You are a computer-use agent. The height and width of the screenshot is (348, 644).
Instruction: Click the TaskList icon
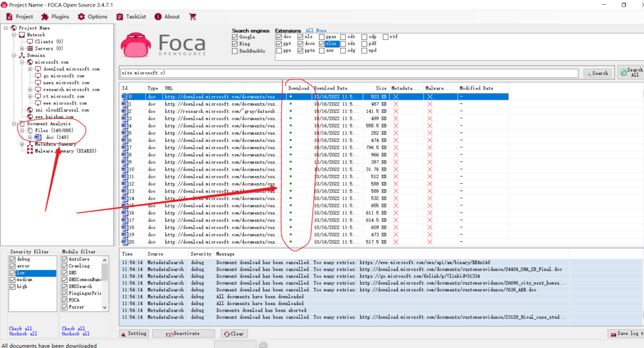tap(119, 17)
